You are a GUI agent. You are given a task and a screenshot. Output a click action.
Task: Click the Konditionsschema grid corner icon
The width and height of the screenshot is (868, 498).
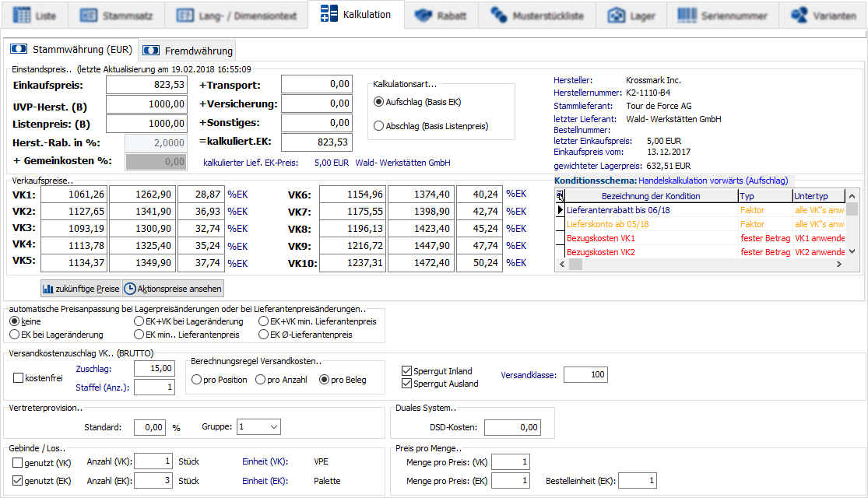[x=561, y=195]
